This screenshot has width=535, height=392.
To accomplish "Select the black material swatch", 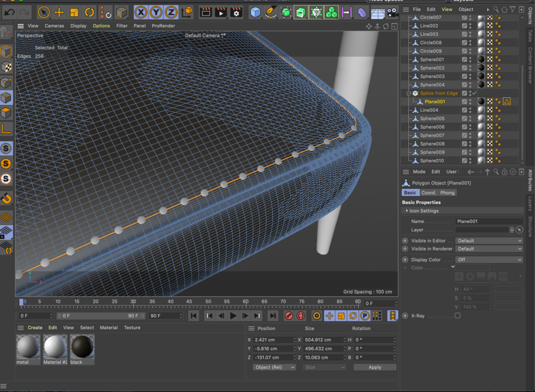I will click(x=82, y=347).
